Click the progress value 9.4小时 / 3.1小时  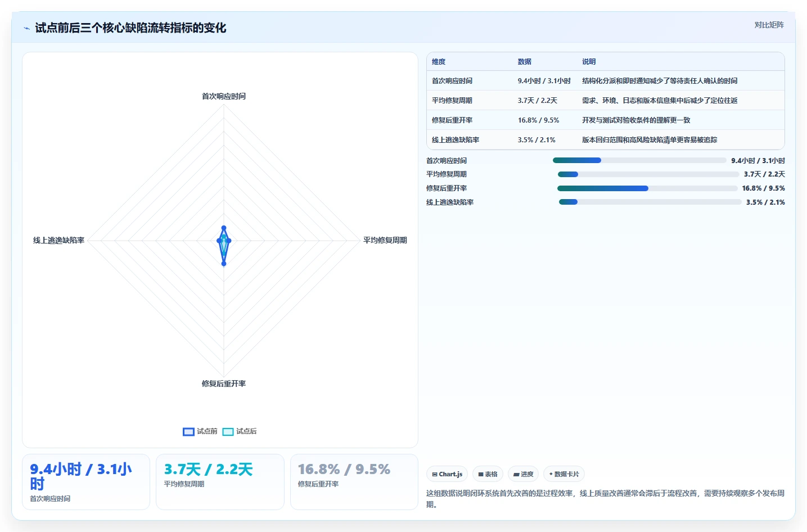(x=758, y=161)
